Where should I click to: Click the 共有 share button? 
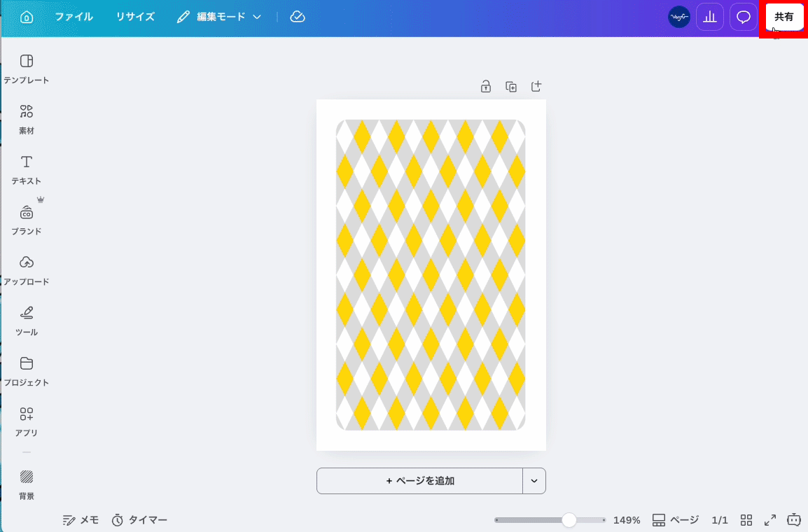coord(783,17)
